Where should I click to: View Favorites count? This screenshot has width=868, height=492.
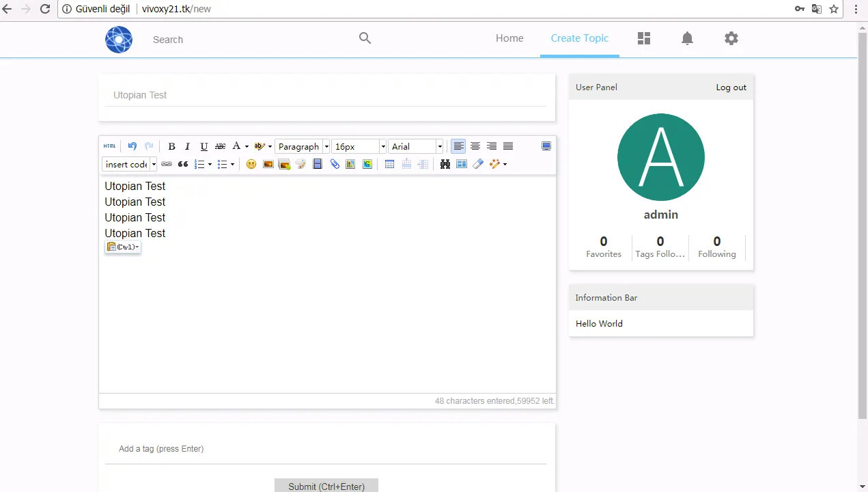point(604,247)
